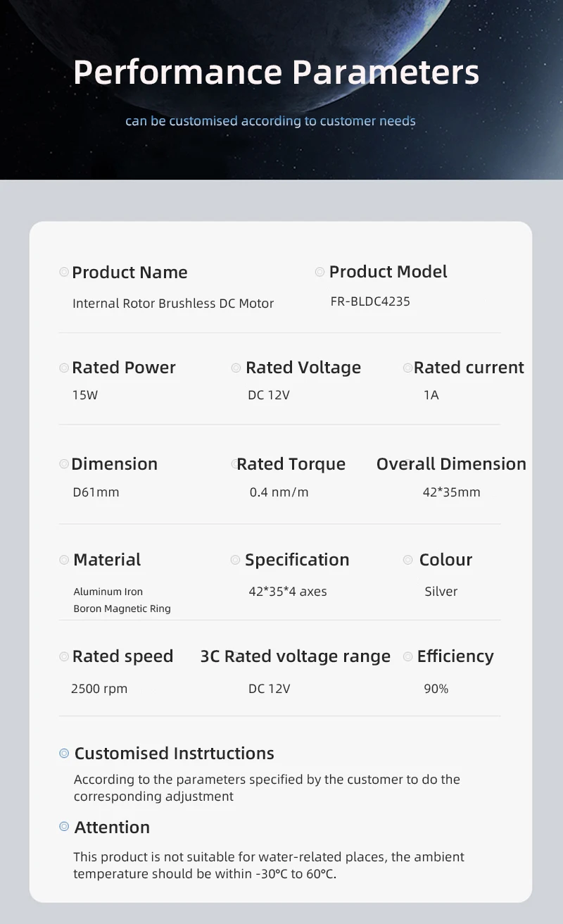Screen dimensions: 563x924
Task: Select the FR-BLDC4235 model number text
Action: (x=370, y=301)
